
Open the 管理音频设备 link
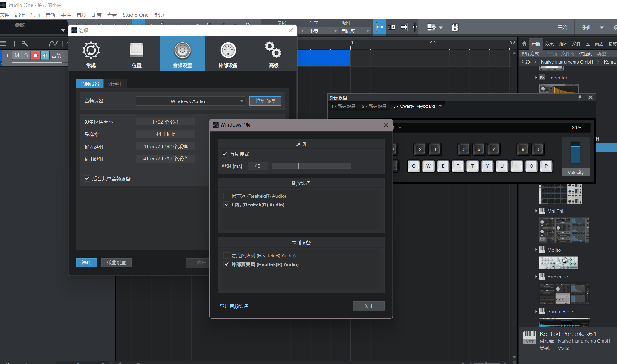(234, 306)
